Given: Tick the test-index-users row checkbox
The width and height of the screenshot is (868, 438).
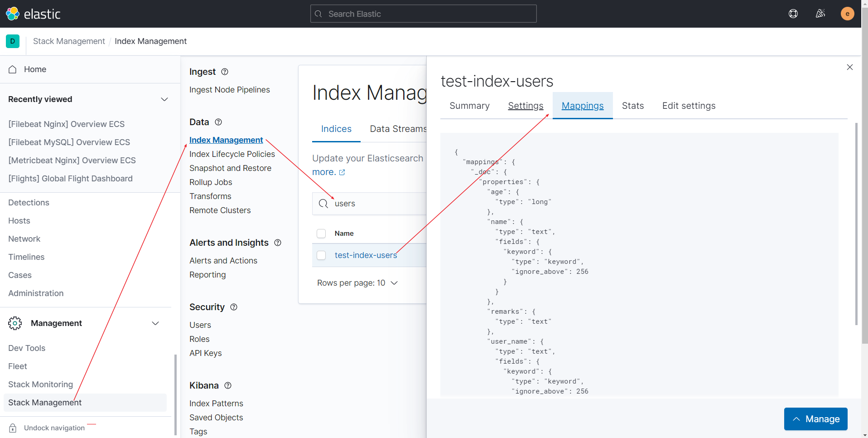Looking at the screenshot, I should click(321, 255).
